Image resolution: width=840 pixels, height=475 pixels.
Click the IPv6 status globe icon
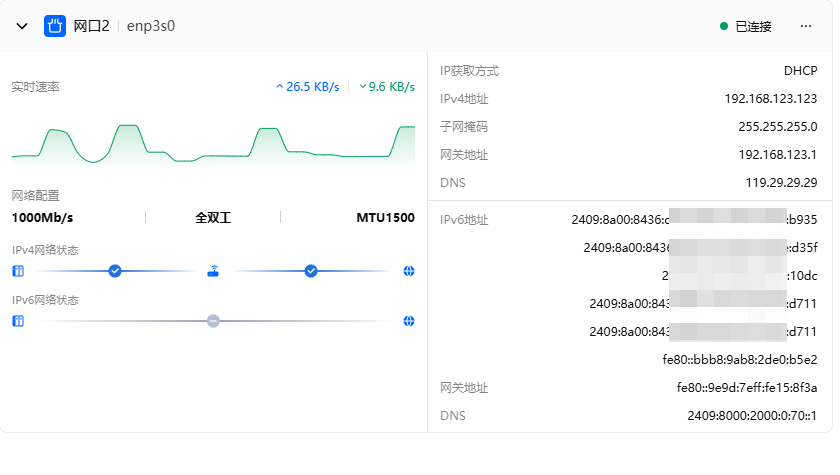[409, 321]
